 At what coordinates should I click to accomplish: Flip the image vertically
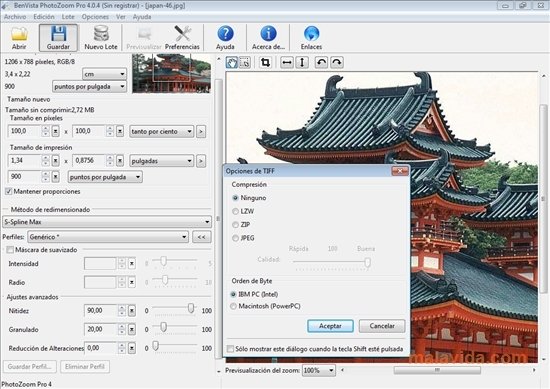302,63
